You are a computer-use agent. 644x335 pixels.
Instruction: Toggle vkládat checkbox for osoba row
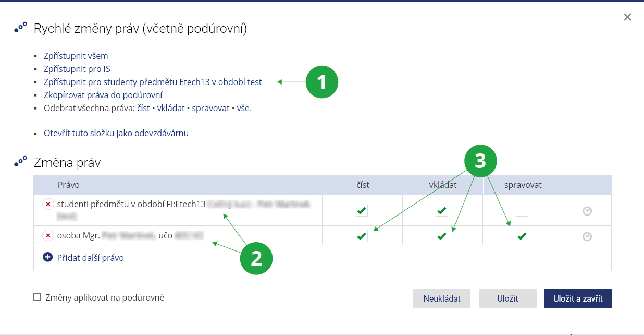pyautogui.click(x=442, y=236)
